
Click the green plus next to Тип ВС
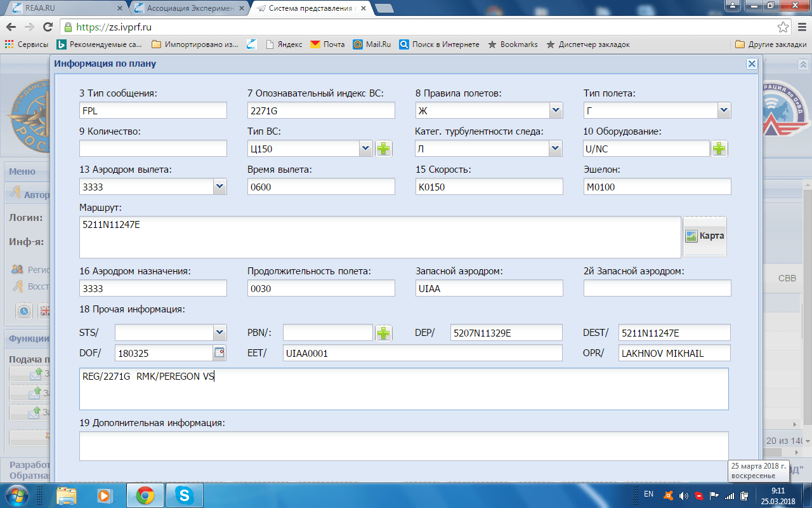point(384,149)
